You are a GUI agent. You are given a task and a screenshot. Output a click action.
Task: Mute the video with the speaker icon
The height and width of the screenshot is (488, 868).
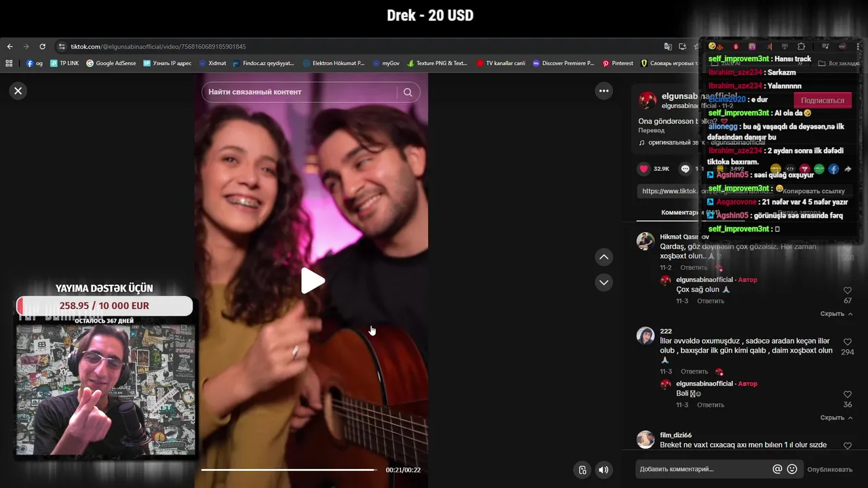click(x=603, y=470)
